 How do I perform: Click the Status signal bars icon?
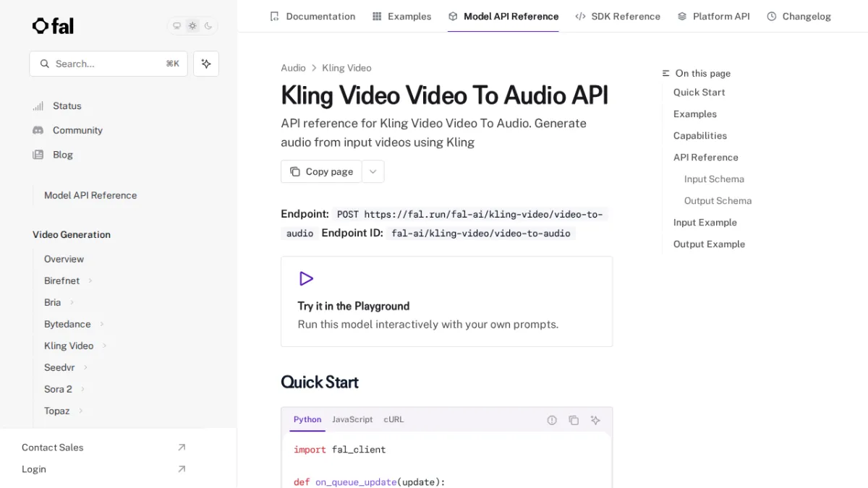38,106
